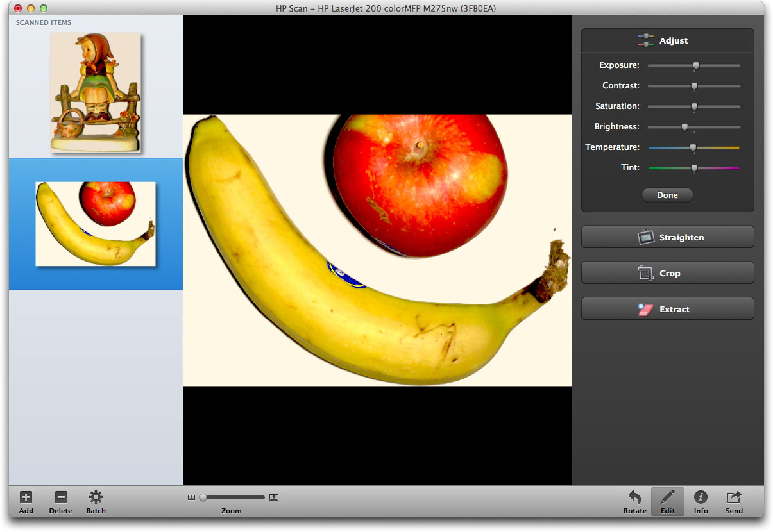This screenshot has height=532, width=773.
Task: Open the Straighten tool
Action: coord(667,237)
